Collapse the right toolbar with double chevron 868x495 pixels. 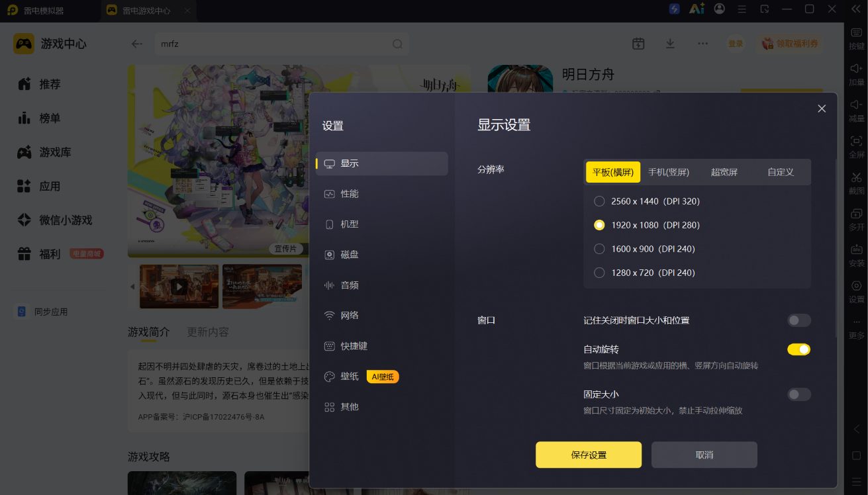(855, 9)
